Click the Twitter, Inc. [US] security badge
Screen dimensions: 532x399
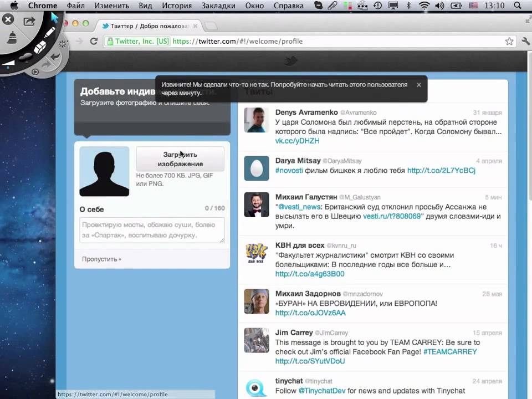(138, 42)
